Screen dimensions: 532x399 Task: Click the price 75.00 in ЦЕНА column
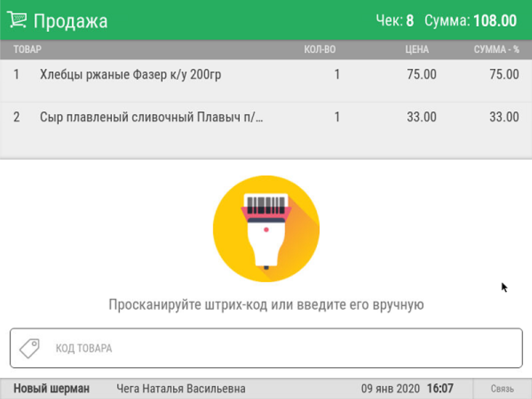pos(422,75)
